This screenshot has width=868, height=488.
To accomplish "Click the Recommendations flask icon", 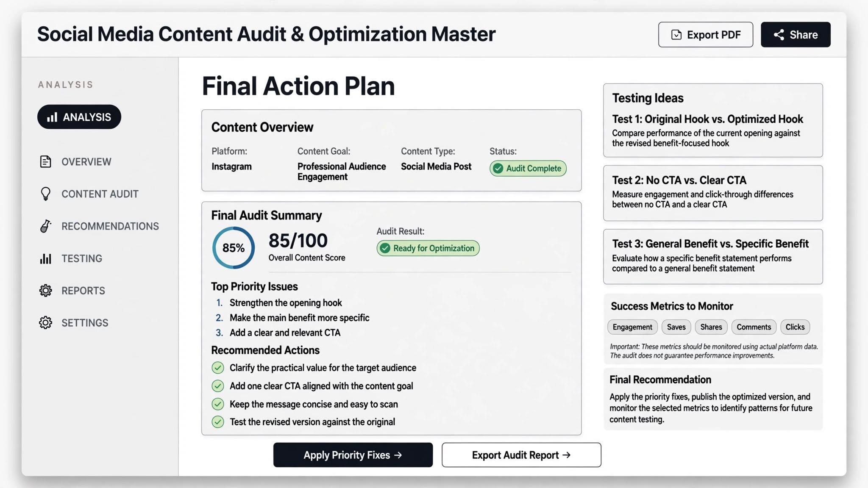I will coord(45,226).
